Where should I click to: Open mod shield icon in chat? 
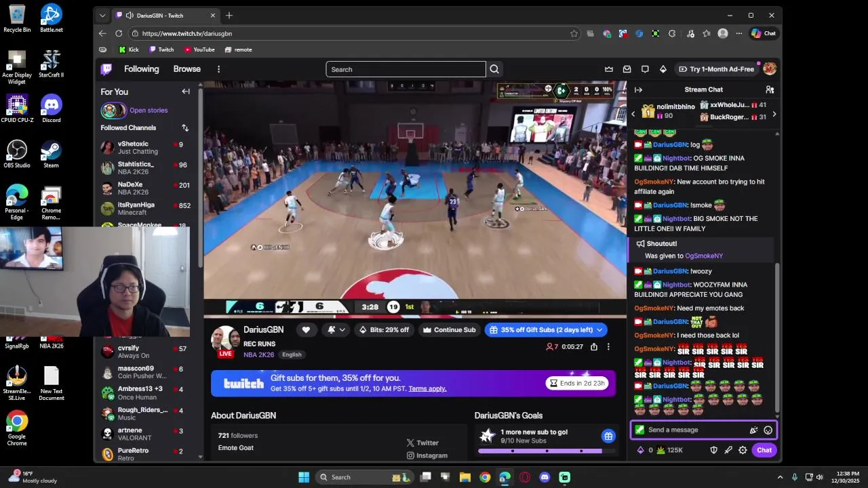click(713, 450)
